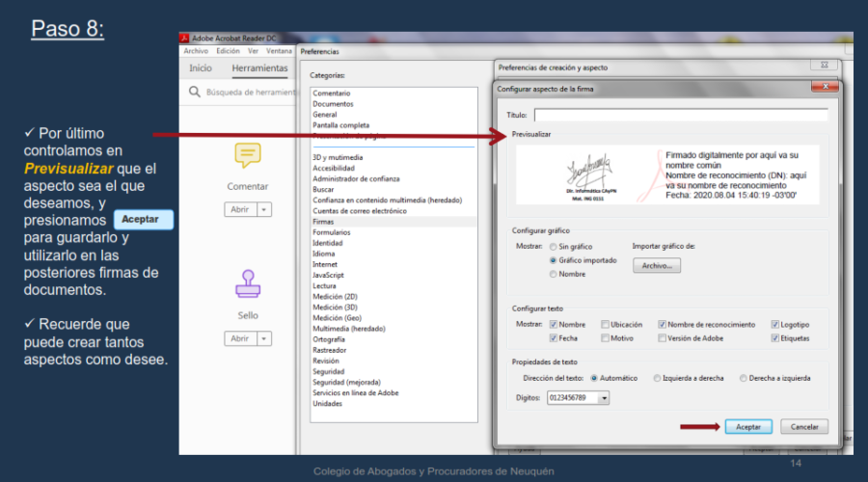Open the Comentar Abrir dropdown arrow
This screenshot has height=482, width=868.
pos(264,210)
